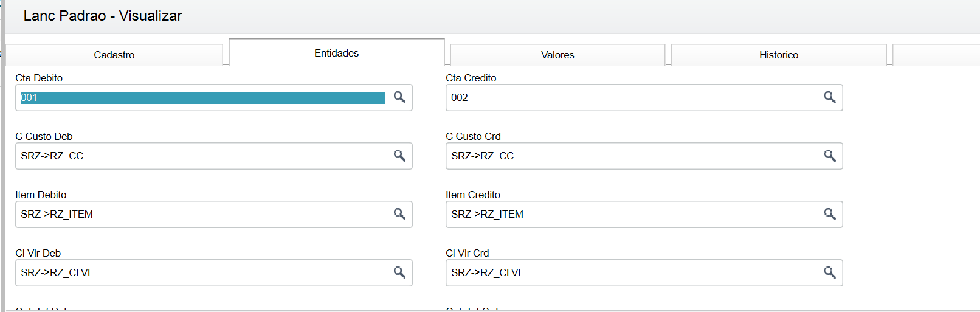Click the Cta Debito search magnifier icon
This screenshot has width=980, height=312.
pos(399,97)
